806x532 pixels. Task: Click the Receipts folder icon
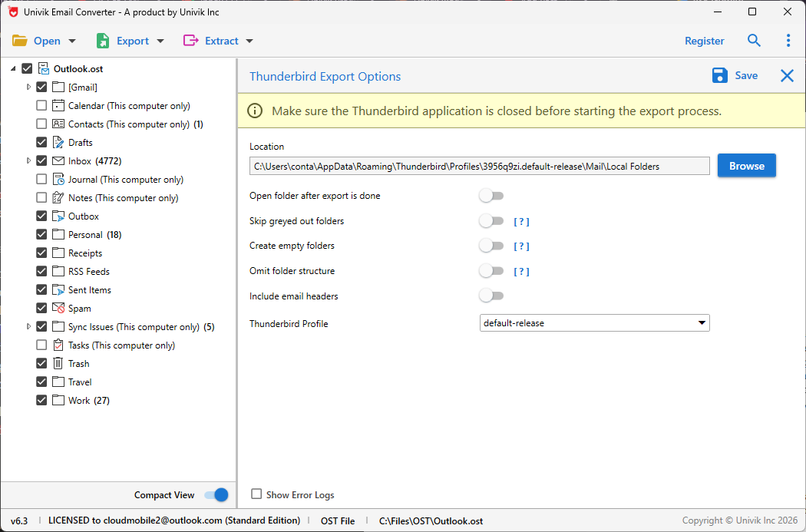pos(58,253)
